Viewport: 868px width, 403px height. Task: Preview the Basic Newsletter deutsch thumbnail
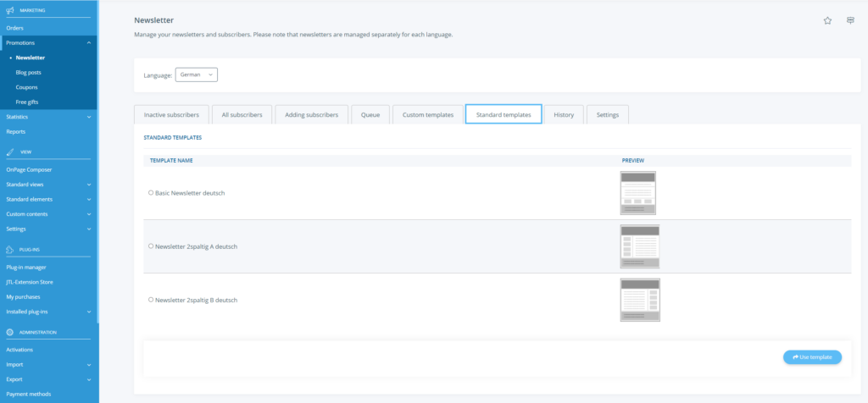click(637, 193)
